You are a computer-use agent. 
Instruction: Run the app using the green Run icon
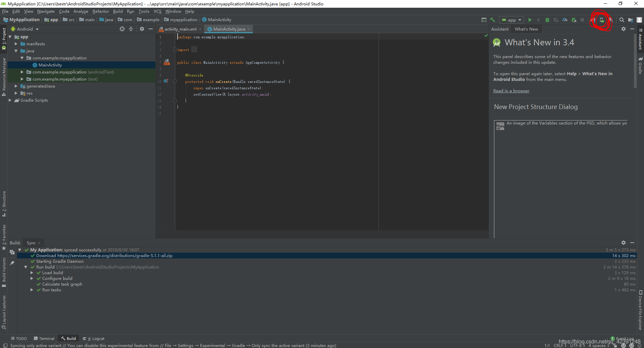[x=530, y=20]
